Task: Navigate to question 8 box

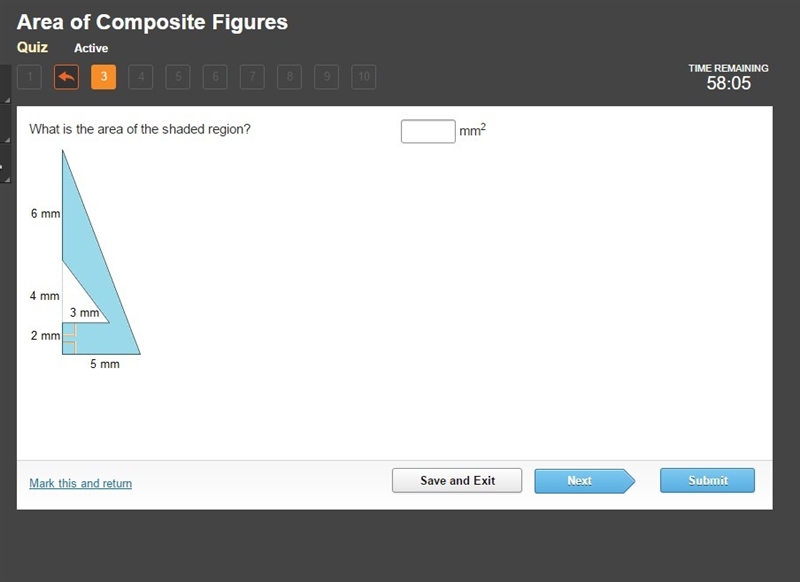Action: tap(289, 77)
